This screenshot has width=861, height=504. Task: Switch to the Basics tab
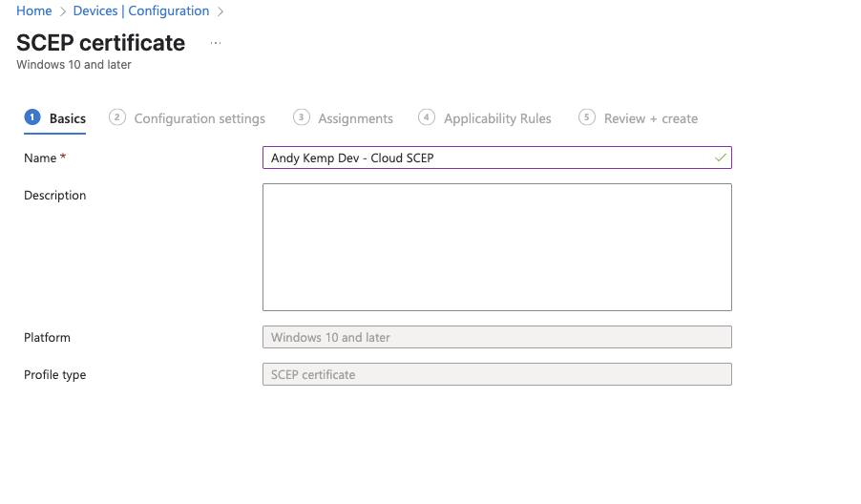click(x=68, y=118)
